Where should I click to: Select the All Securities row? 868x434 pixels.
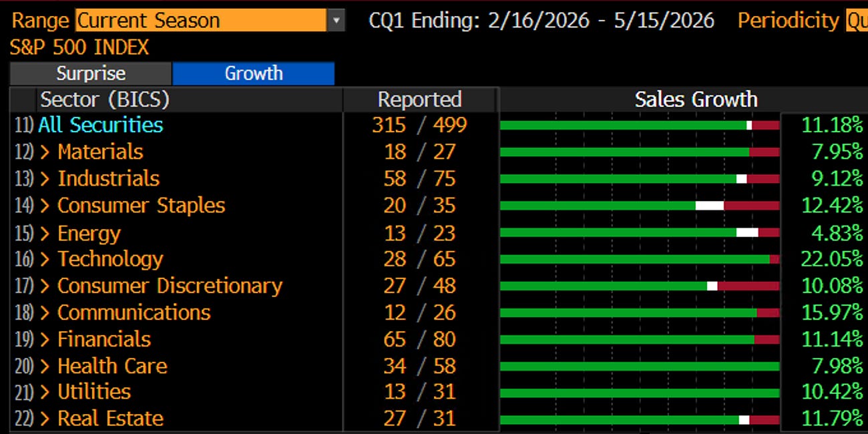tap(100, 125)
